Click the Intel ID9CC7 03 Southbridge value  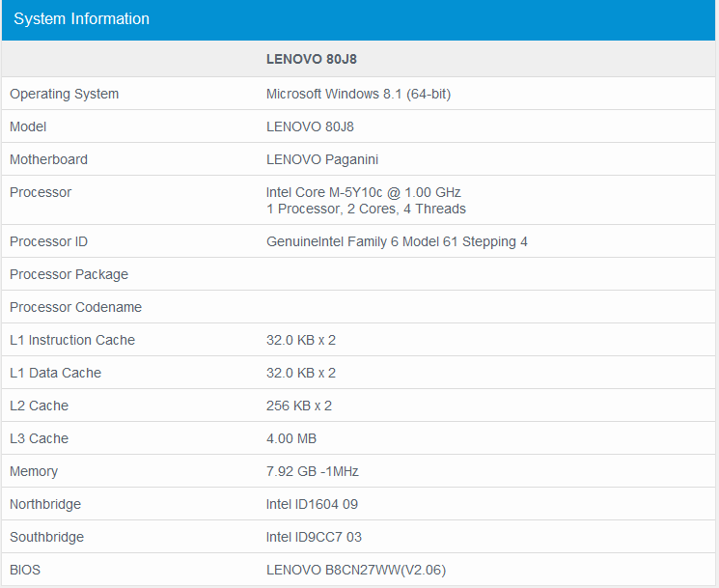pyautogui.click(x=314, y=537)
